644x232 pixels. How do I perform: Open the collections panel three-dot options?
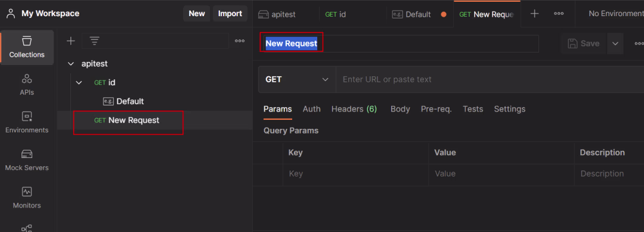pyautogui.click(x=240, y=41)
